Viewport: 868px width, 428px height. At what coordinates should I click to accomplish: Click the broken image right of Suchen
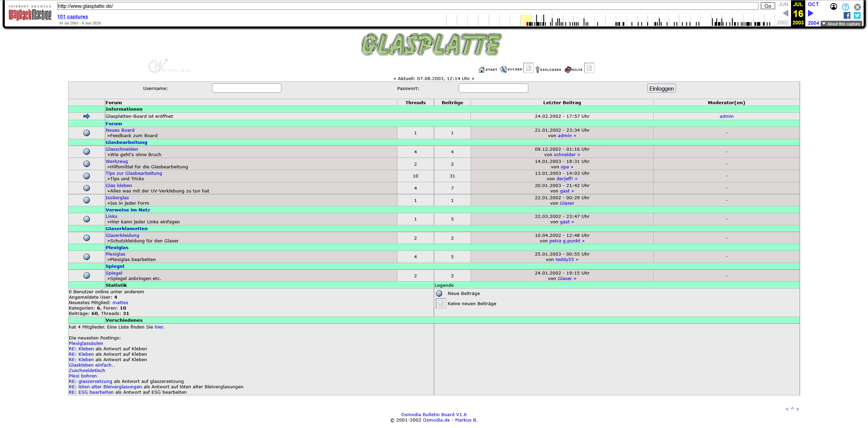pos(529,68)
